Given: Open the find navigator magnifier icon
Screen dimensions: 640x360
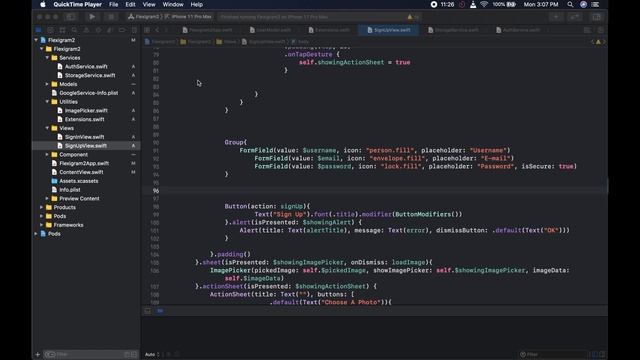Looking at the screenshot, I should [x=74, y=30].
